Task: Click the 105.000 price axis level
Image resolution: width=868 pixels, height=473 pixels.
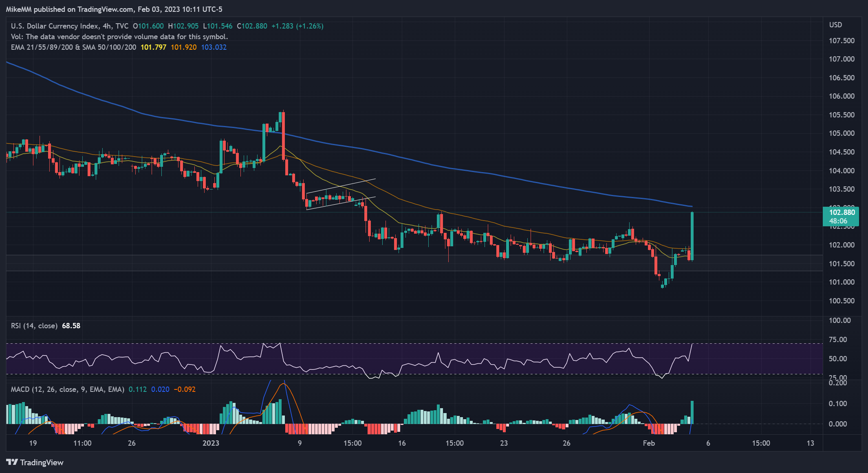Action: 842,133
